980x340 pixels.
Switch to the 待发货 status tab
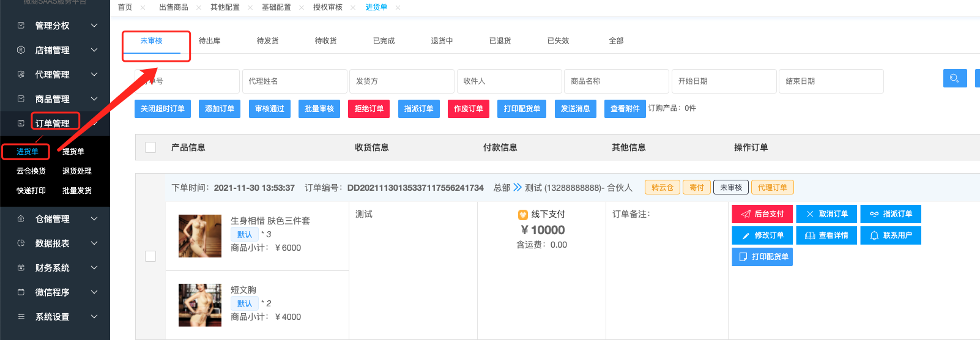coord(267,41)
